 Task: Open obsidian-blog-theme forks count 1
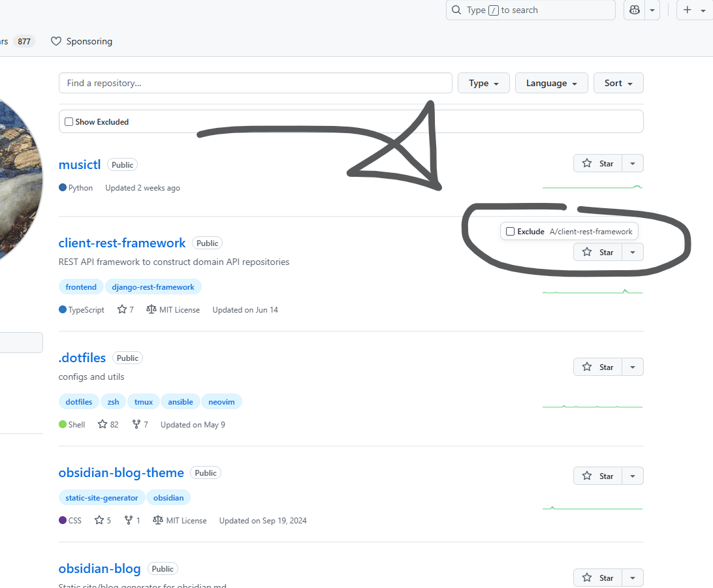pyautogui.click(x=133, y=521)
